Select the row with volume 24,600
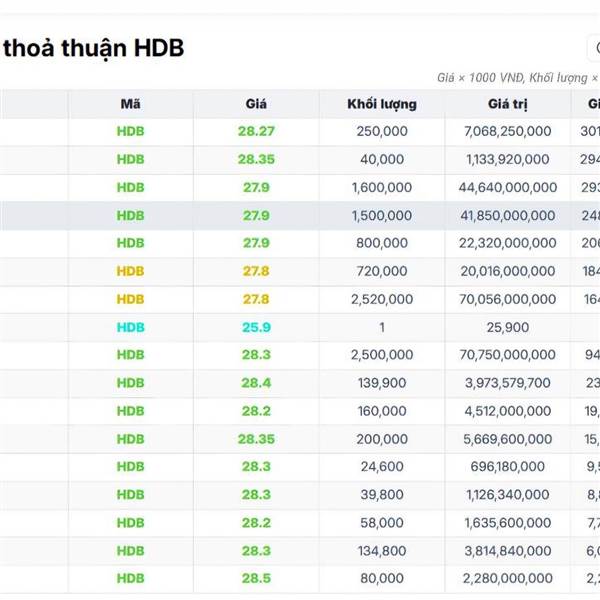600x600 pixels. pos(382,467)
